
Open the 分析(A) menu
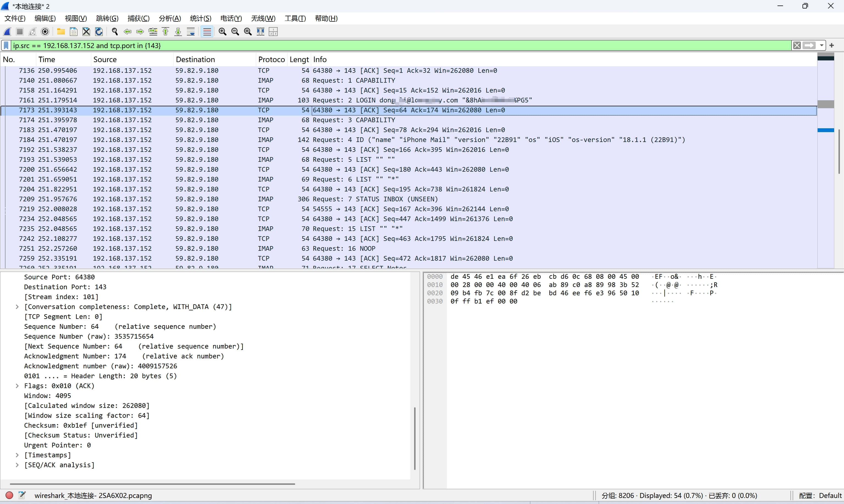[x=170, y=18]
